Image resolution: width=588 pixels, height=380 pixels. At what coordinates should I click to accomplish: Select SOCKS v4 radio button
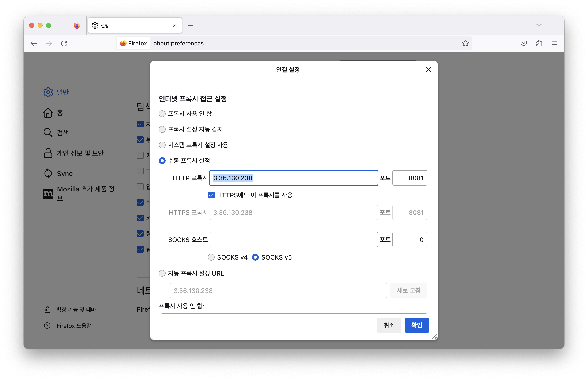pyautogui.click(x=211, y=257)
